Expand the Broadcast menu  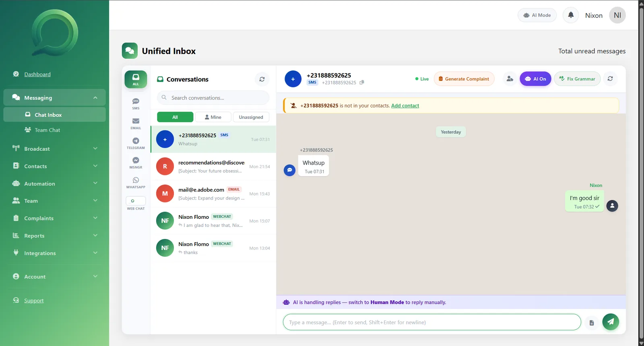pos(55,148)
